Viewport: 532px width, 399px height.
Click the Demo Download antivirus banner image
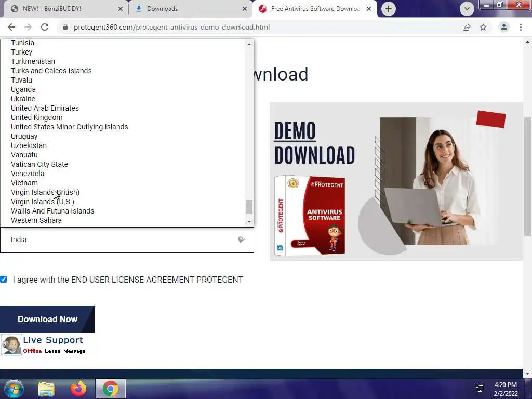pyautogui.click(x=396, y=181)
